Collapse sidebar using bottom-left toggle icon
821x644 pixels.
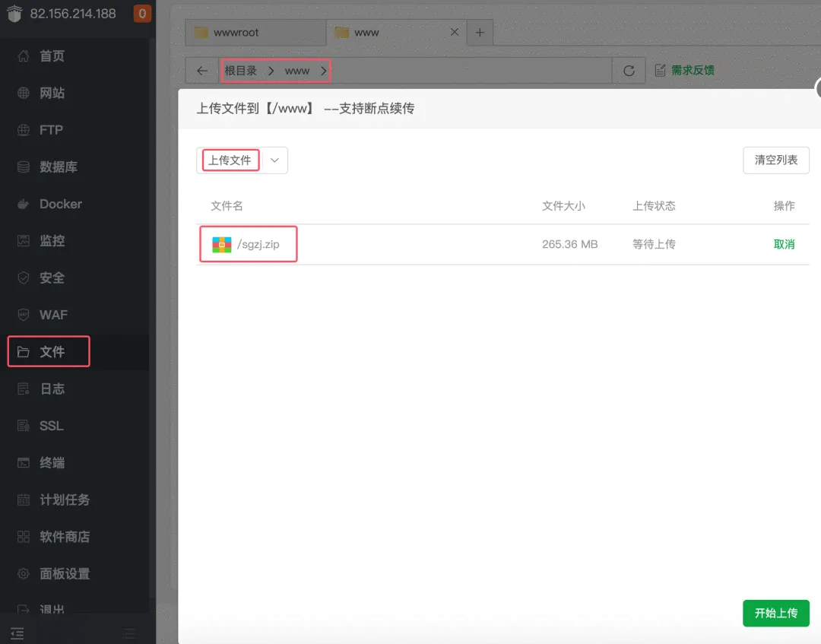17,633
